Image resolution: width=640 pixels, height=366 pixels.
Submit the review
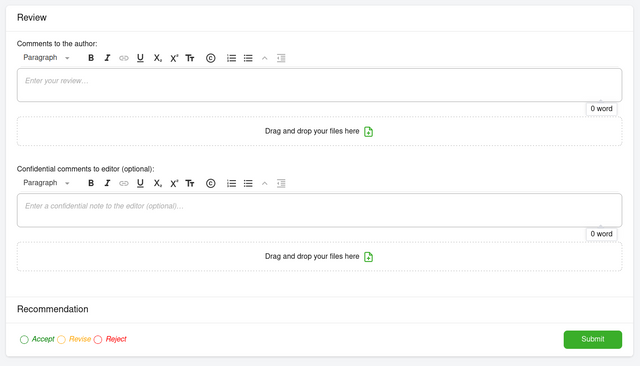(593, 339)
